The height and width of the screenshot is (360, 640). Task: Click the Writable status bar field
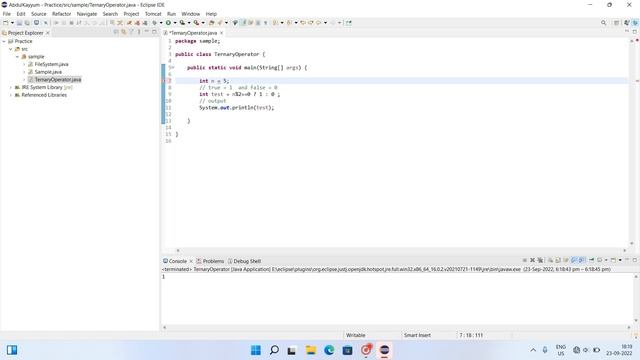(x=356, y=335)
